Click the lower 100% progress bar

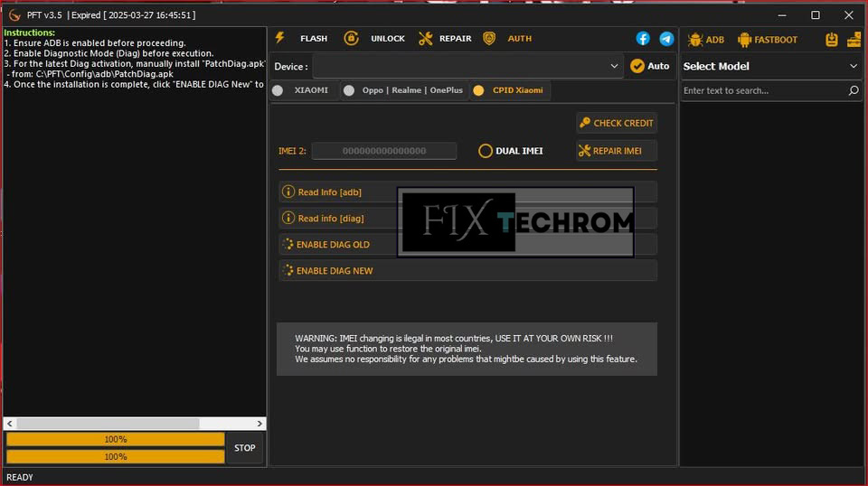click(x=115, y=457)
